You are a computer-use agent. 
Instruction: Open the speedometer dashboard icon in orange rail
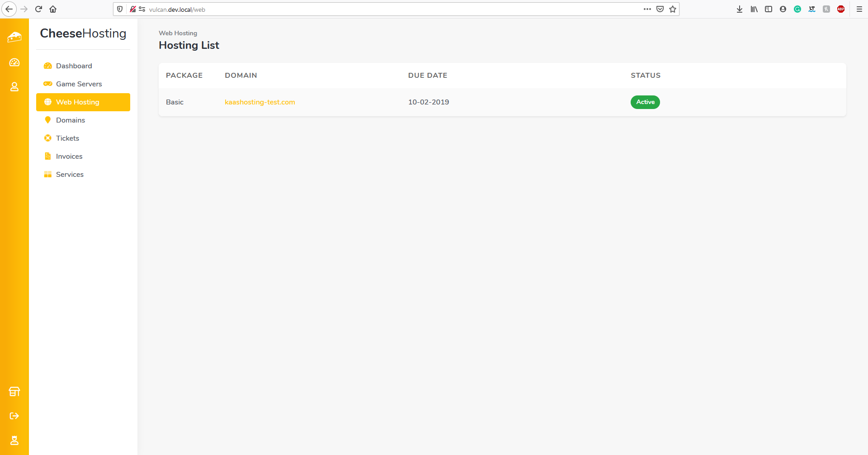(14, 62)
